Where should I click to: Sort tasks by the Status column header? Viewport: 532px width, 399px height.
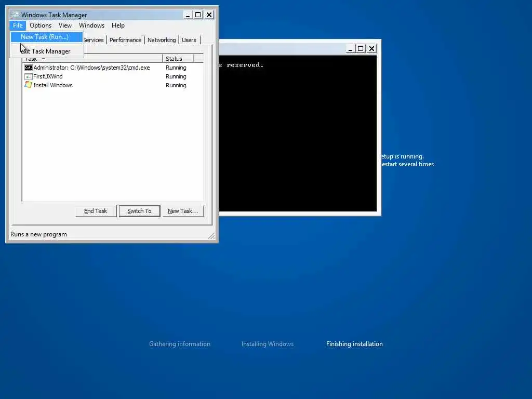tap(178, 59)
